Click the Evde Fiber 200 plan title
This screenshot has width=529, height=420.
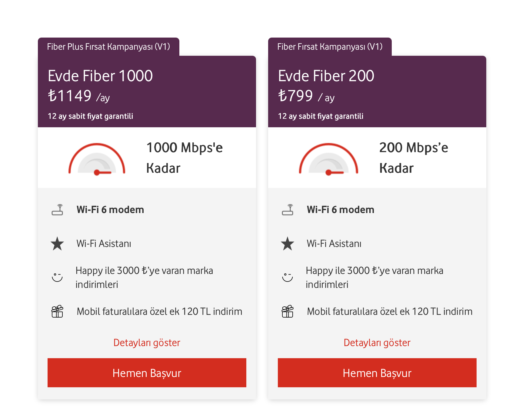[326, 76]
